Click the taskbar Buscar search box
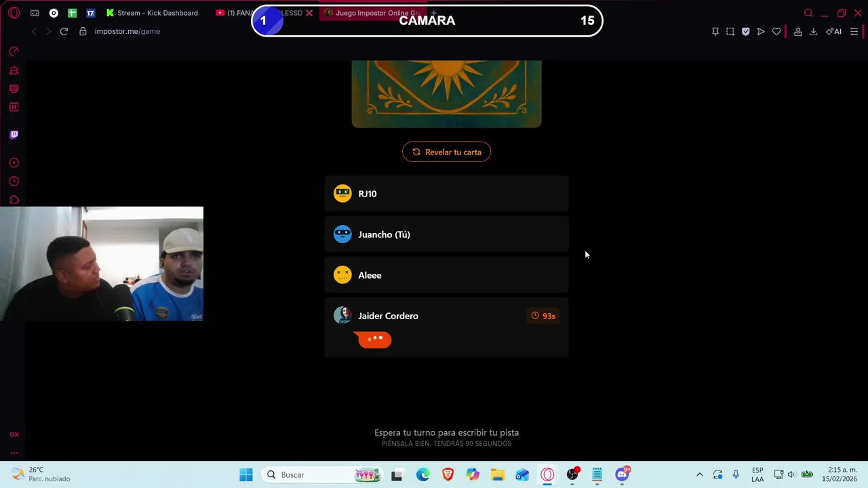Viewport: 868px width, 488px height. pyautogui.click(x=321, y=474)
